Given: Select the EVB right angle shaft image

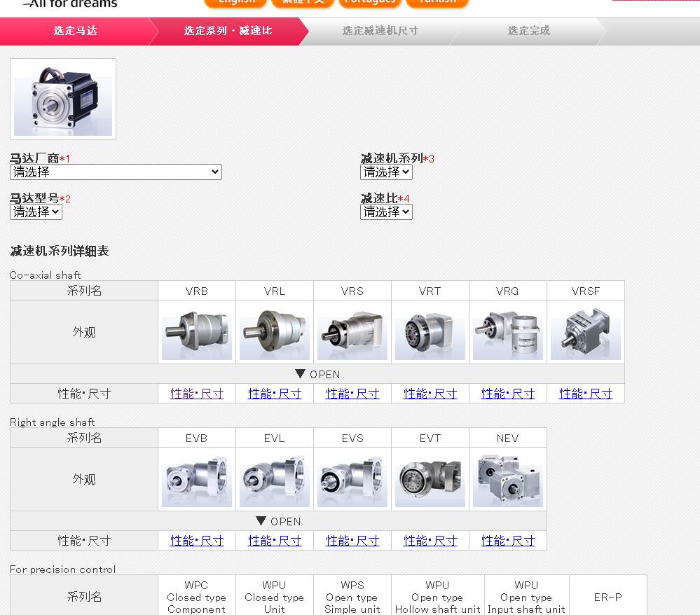Looking at the screenshot, I should point(196,478).
